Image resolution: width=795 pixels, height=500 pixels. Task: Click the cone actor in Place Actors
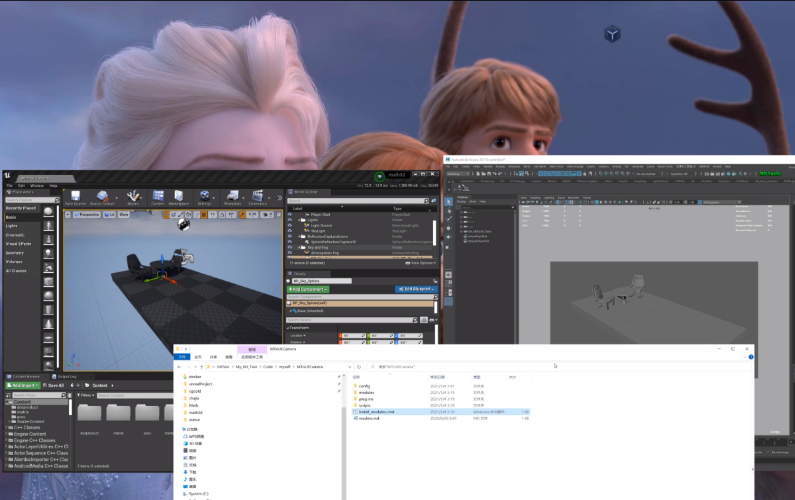49,324
